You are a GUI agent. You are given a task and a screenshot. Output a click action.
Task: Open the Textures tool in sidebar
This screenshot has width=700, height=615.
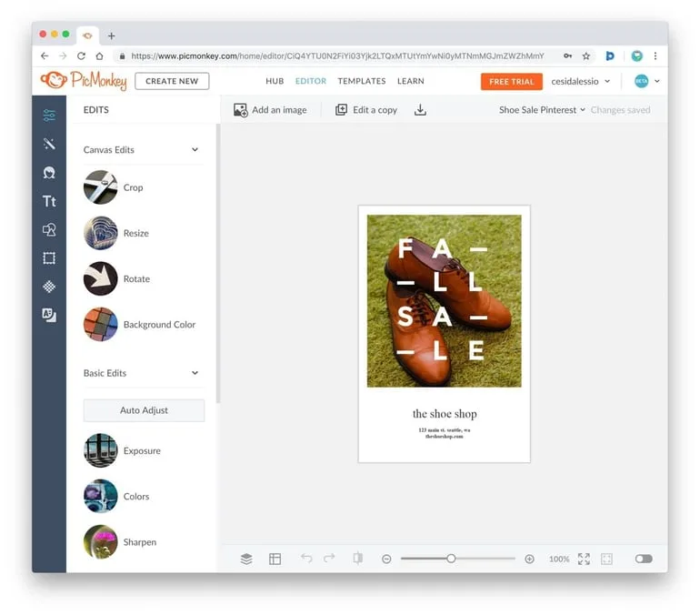(x=49, y=287)
